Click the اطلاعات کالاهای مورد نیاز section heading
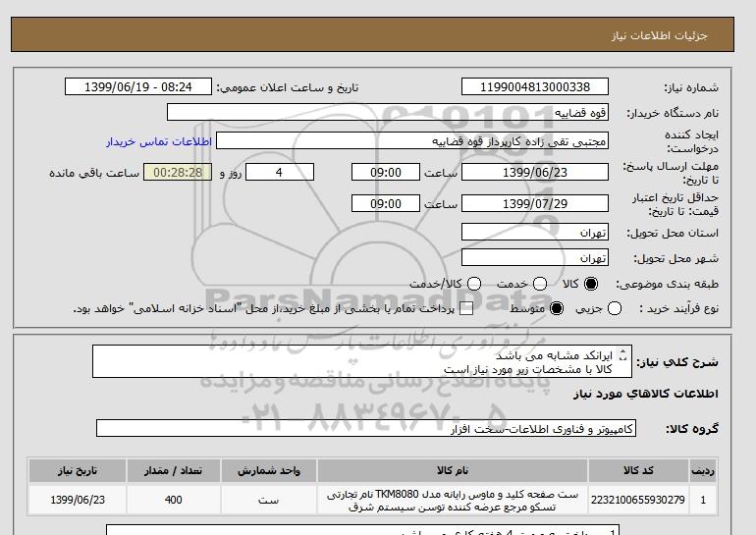 click(x=646, y=394)
